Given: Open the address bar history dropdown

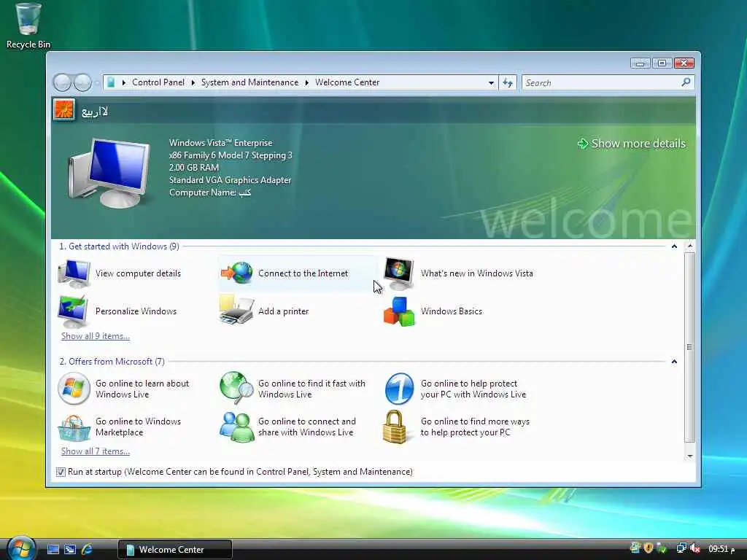Looking at the screenshot, I should 491,83.
